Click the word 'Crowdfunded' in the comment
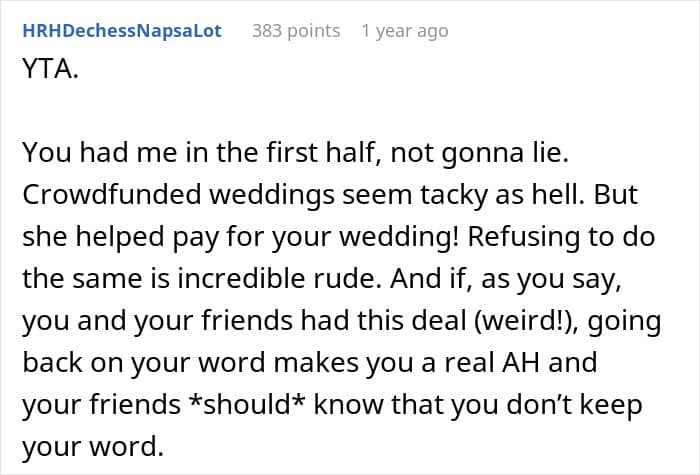 point(112,195)
